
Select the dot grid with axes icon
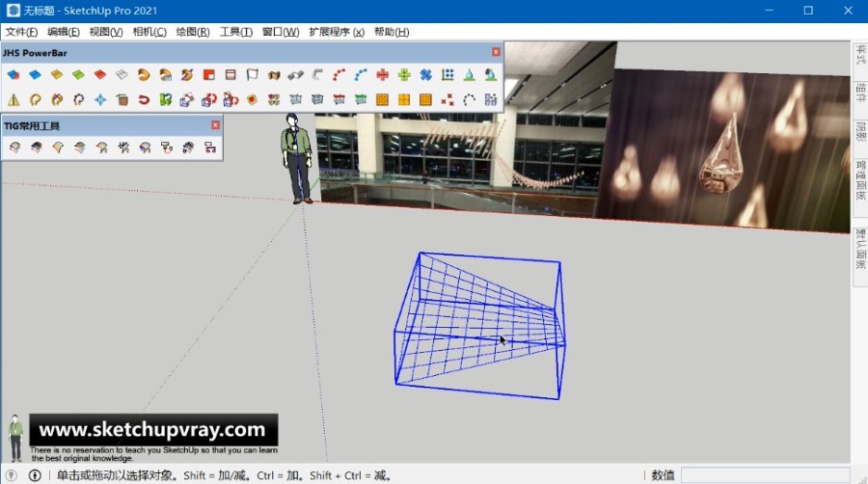pos(448,74)
